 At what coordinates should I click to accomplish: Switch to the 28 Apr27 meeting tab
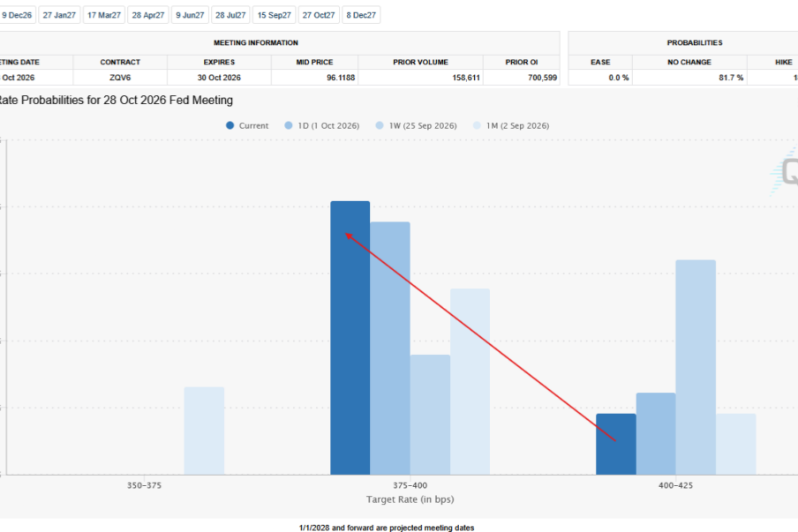pyautogui.click(x=148, y=15)
